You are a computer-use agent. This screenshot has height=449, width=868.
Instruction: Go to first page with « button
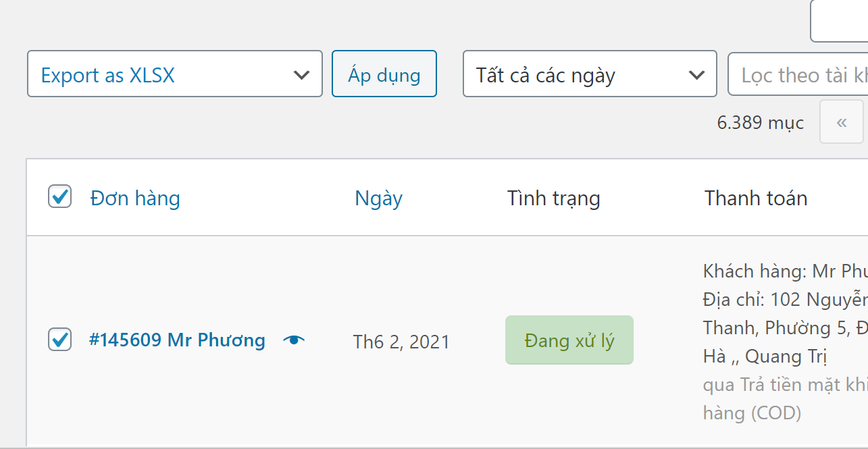pyautogui.click(x=841, y=122)
